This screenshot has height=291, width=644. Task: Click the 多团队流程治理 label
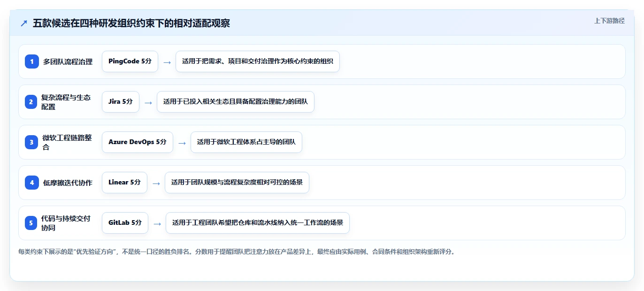(68, 61)
